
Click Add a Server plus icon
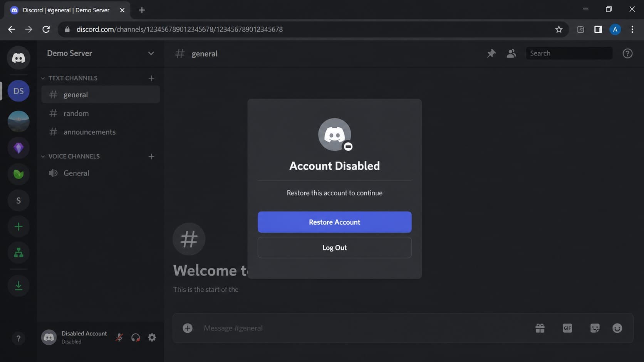pyautogui.click(x=18, y=227)
